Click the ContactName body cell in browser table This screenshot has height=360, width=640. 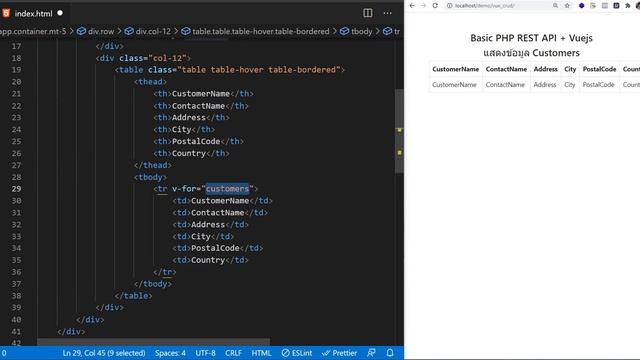coord(505,85)
